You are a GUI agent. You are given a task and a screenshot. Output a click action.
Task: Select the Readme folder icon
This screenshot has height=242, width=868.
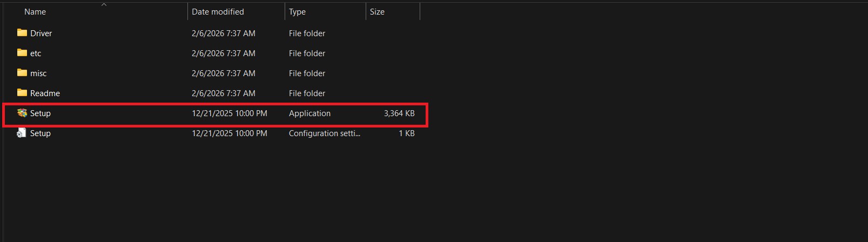pyautogui.click(x=22, y=93)
